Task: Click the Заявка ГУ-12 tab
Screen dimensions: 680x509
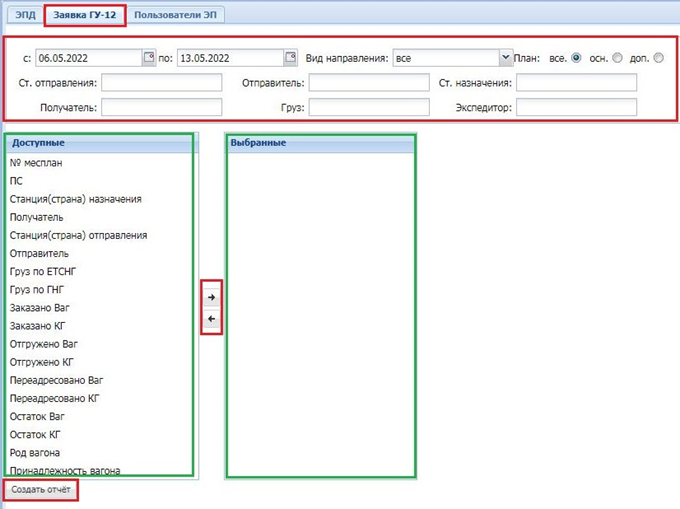Action: (85, 15)
